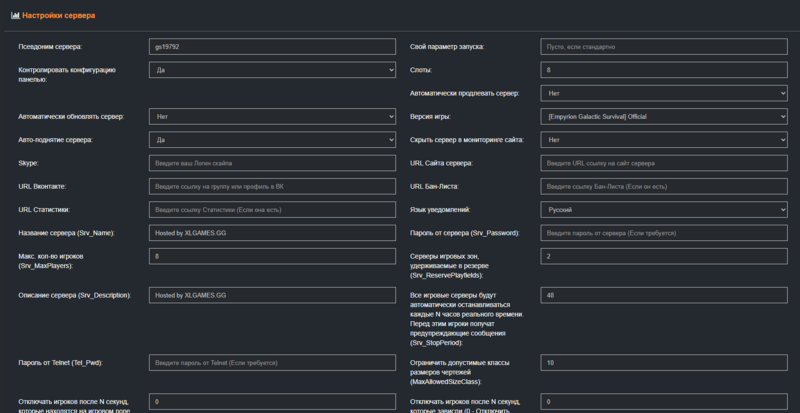
Task: Click the URL Статистики input field
Action: click(x=272, y=210)
